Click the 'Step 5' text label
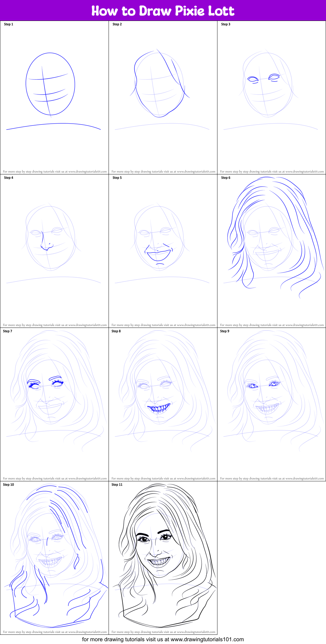 click(x=117, y=178)
